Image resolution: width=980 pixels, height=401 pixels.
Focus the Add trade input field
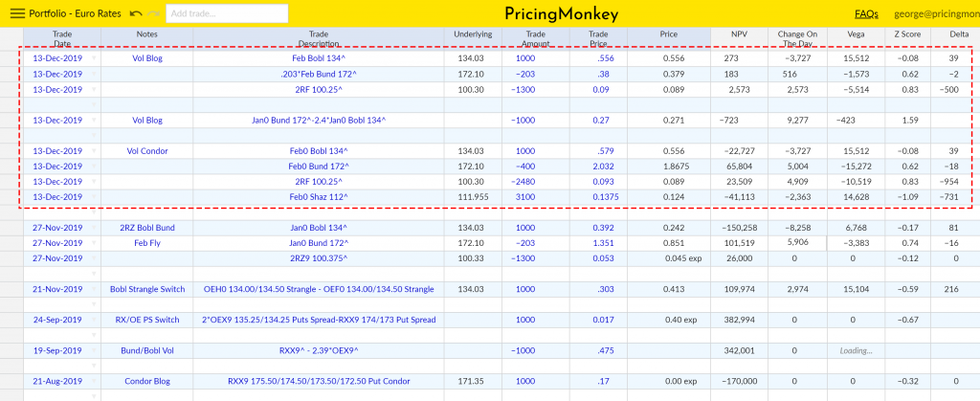(227, 13)
